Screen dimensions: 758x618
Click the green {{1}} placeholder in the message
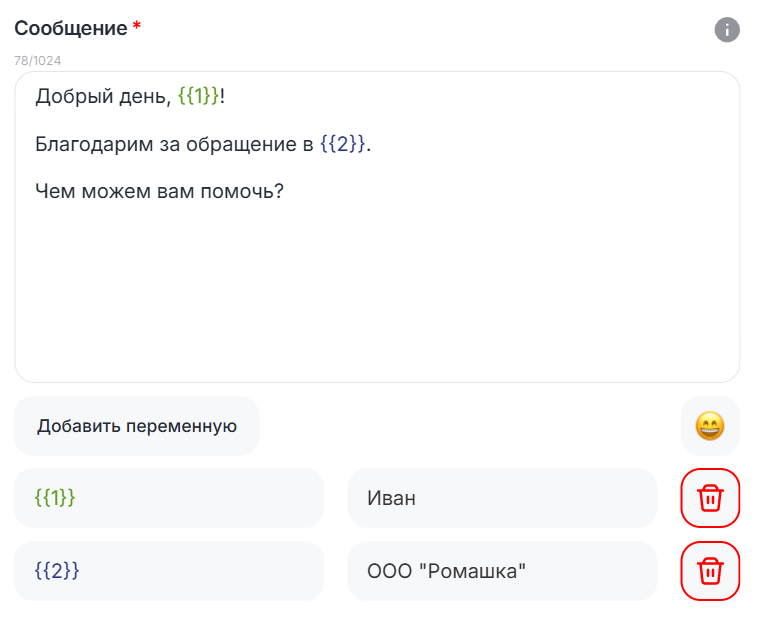click(x=198, y=97)
